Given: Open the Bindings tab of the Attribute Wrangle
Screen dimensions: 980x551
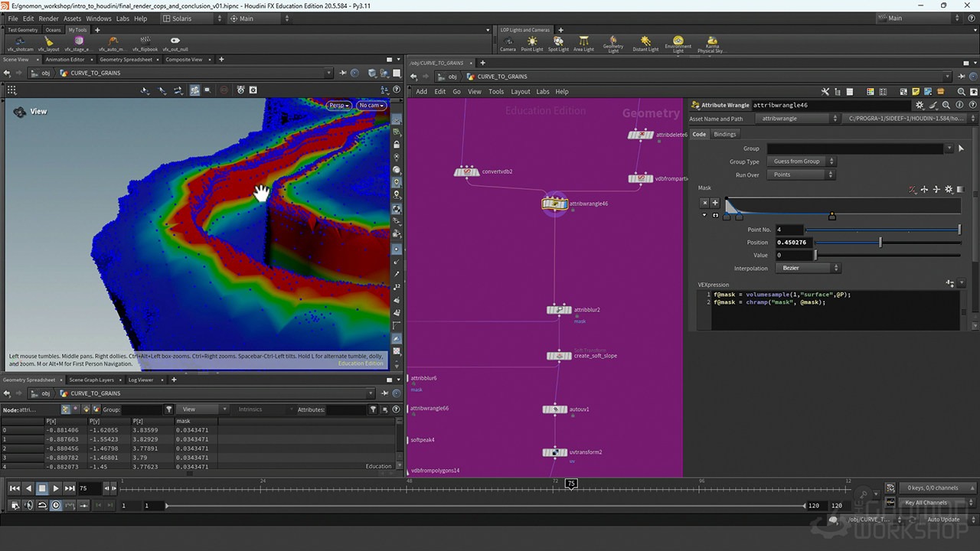Looking at the screenshot, I should (724, 134).
